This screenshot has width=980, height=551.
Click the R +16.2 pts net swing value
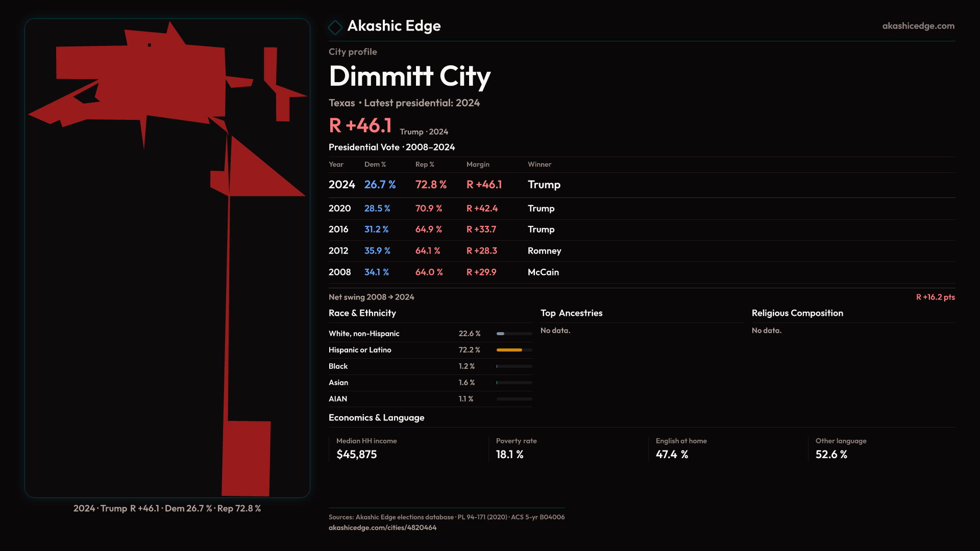935,297
